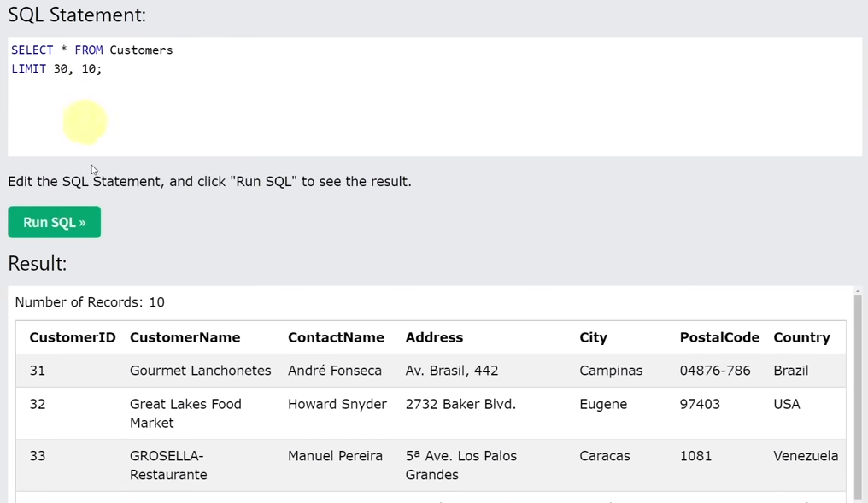Viewport: 868px width, 503px height.
Task: Click the Number of Records text
Action: (90, 302)
